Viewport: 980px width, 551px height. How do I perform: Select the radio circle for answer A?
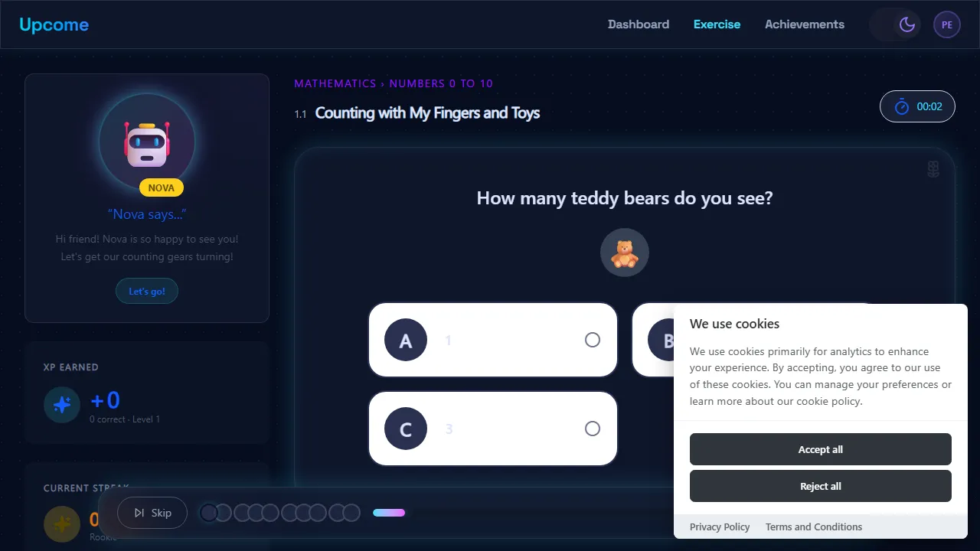click(593, 340)
